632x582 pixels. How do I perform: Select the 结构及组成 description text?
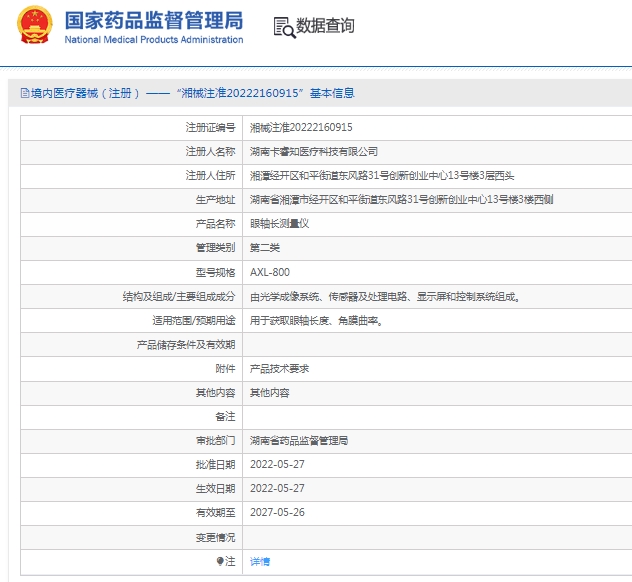tap(385, 297)
